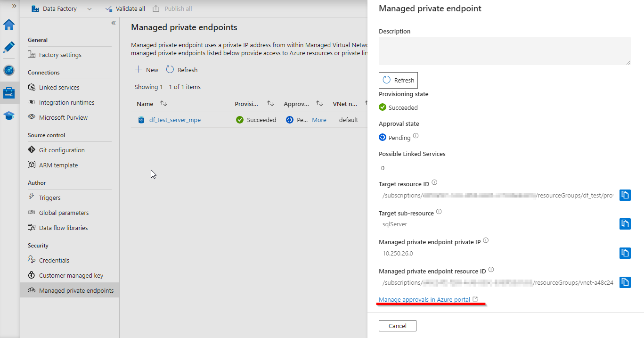
Task: Copy the managed private endpoint private IP
Action: [x=625, y=253]
